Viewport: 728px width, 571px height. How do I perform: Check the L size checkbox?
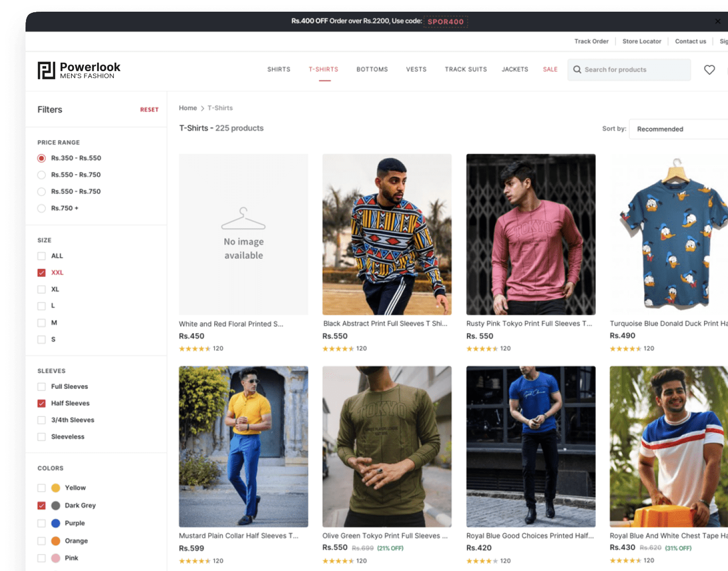(41, 306)
